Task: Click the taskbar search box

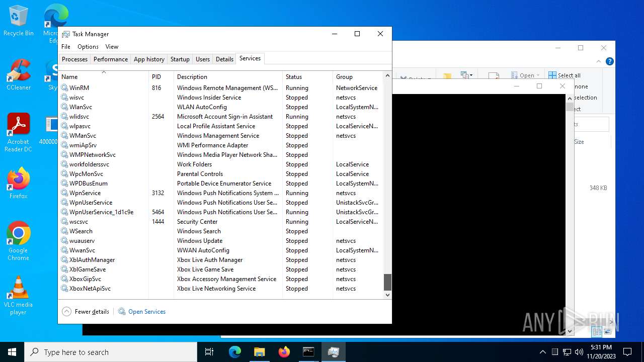Action: [x=111, y=352]
